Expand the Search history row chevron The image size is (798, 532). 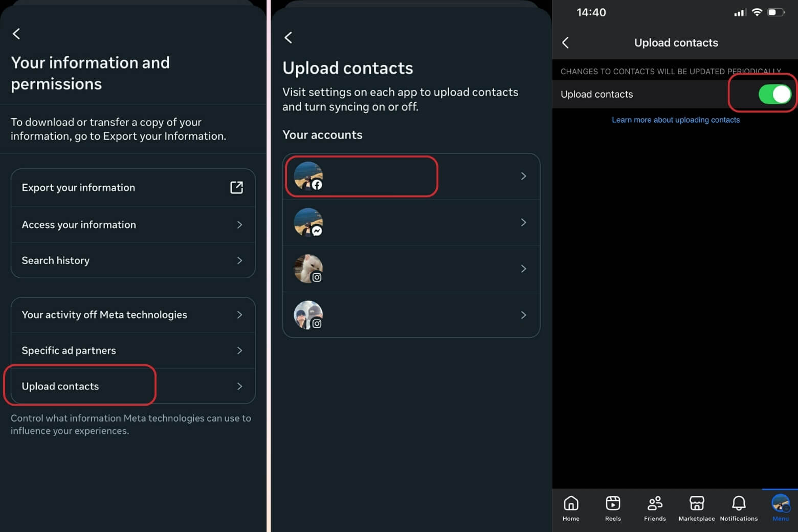239,260
